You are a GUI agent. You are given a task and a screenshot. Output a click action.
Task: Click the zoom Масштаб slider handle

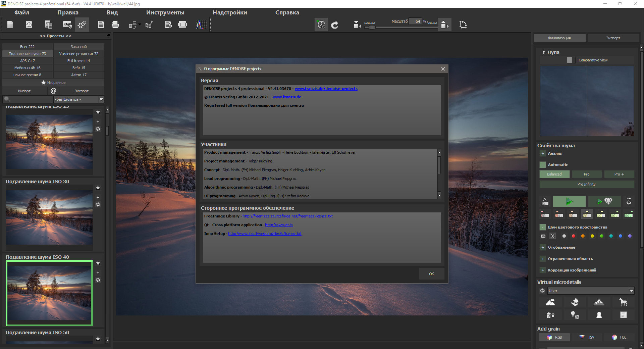coord(372,27)
